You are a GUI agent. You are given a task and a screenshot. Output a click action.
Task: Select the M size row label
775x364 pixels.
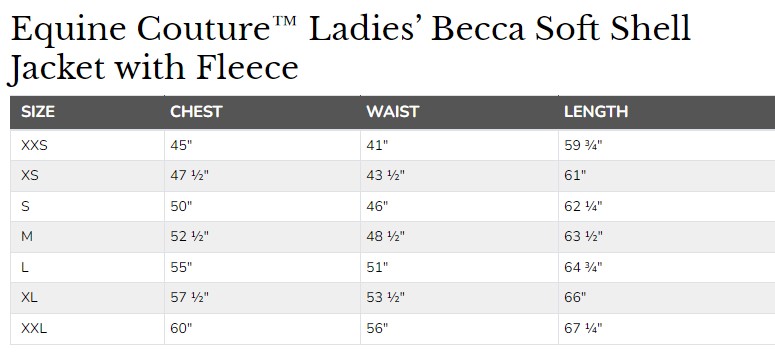[x=27, y=237]
